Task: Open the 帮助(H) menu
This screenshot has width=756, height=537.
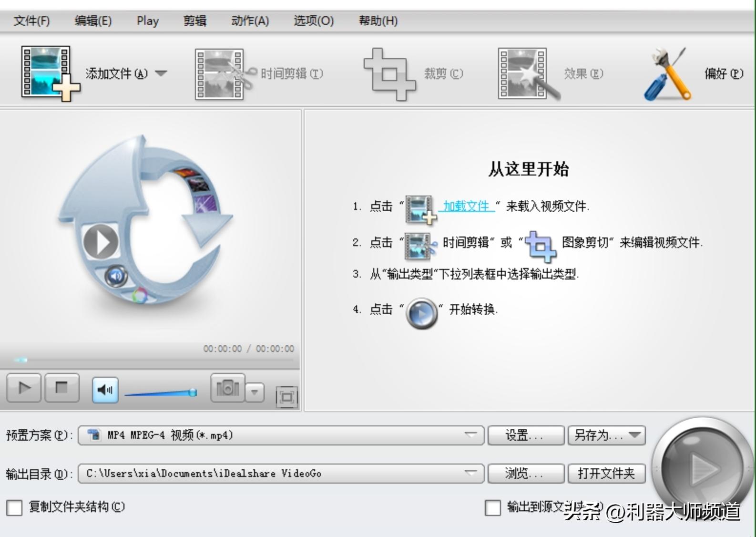Action: point(378,21)
